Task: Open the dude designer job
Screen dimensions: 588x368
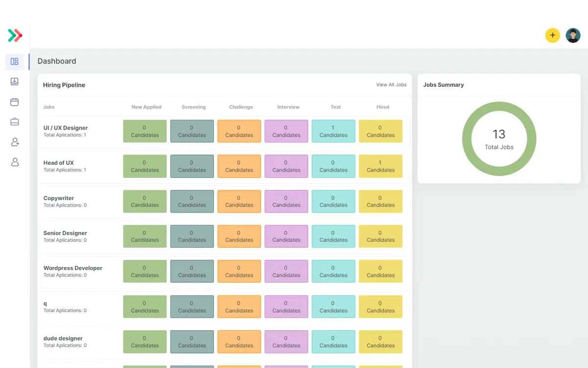Action: 63,339
